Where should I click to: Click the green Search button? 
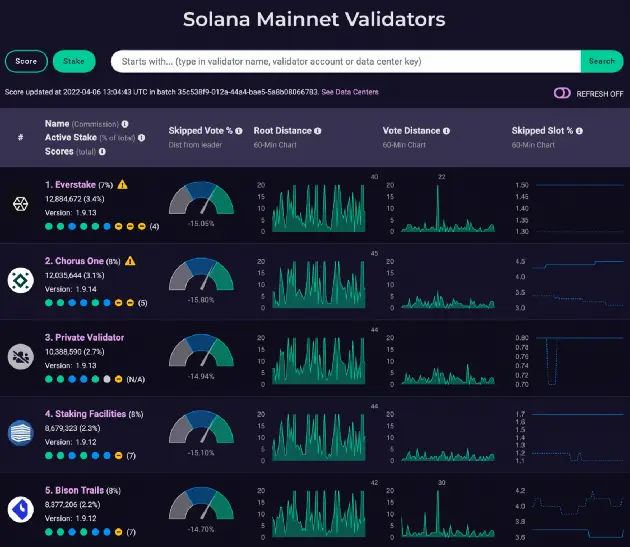pyautogui.click(x=602, y=61)
